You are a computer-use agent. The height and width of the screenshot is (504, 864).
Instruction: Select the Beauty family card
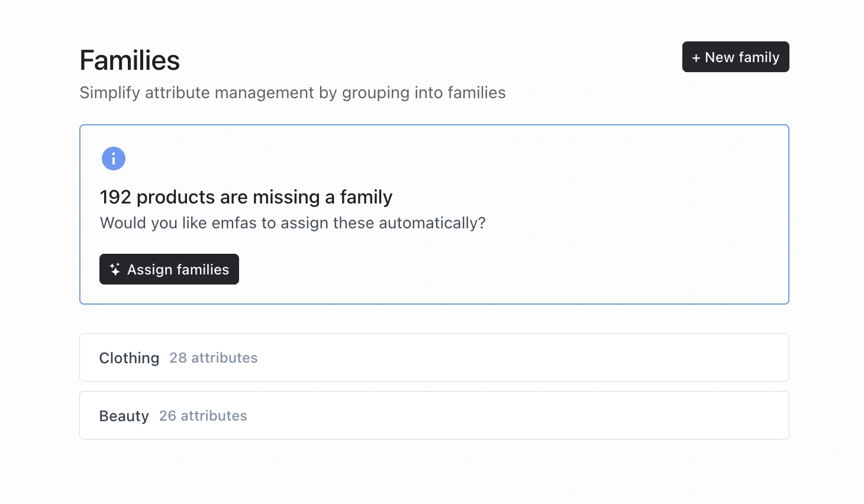point(434,415)
